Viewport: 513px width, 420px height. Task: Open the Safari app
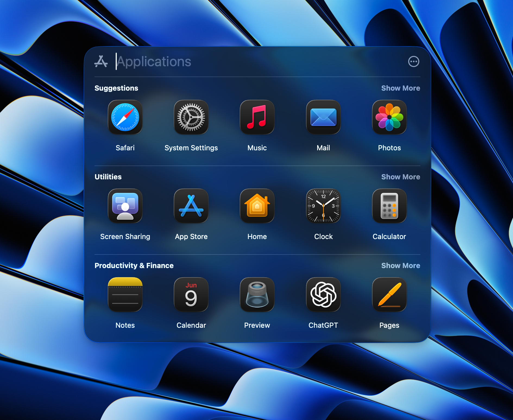[125, 117]
